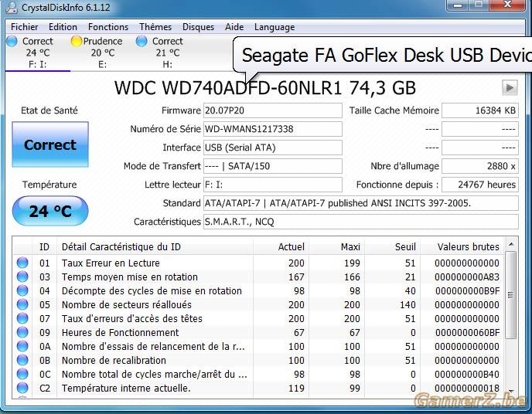Click the attribute list scrollbar thumb
The width and height of the screenshot is (532, 414).
(x=511, y=295)
